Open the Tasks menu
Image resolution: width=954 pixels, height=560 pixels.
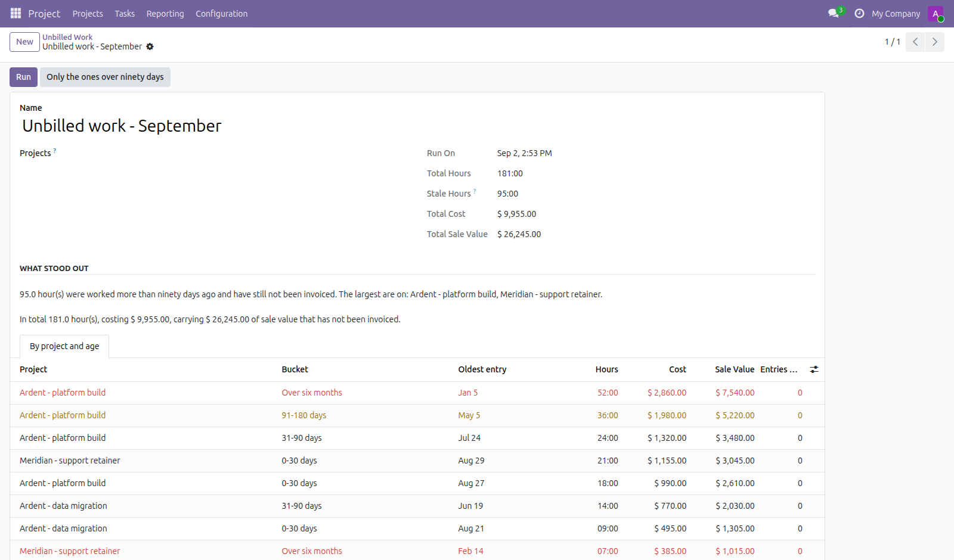[x=125, y=13]
